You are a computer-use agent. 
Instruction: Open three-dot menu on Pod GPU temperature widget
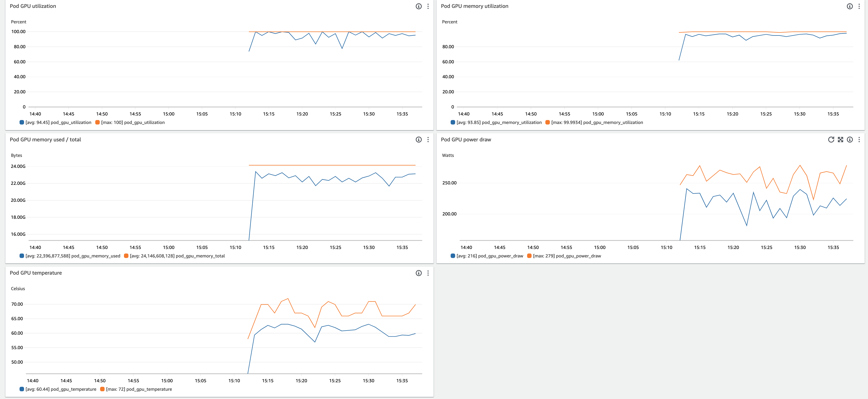click(x=428, y=273)
